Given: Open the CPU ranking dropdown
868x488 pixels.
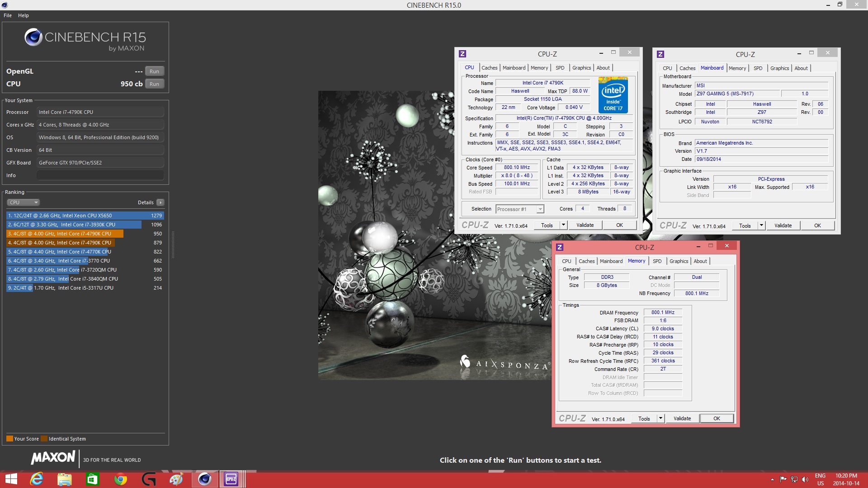Looking at the screenshot, I should [24, 202].
